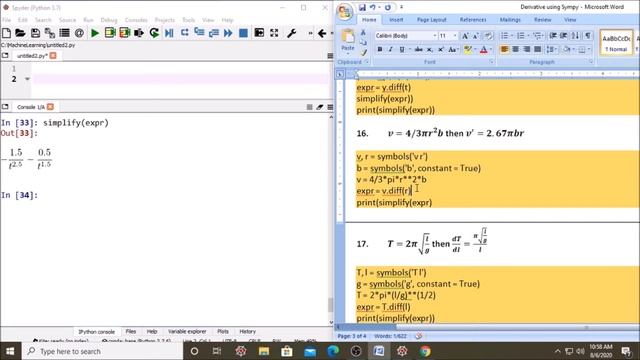Run the file with the green play button
The width and height of the screenshot is (640, 360).
95,33
